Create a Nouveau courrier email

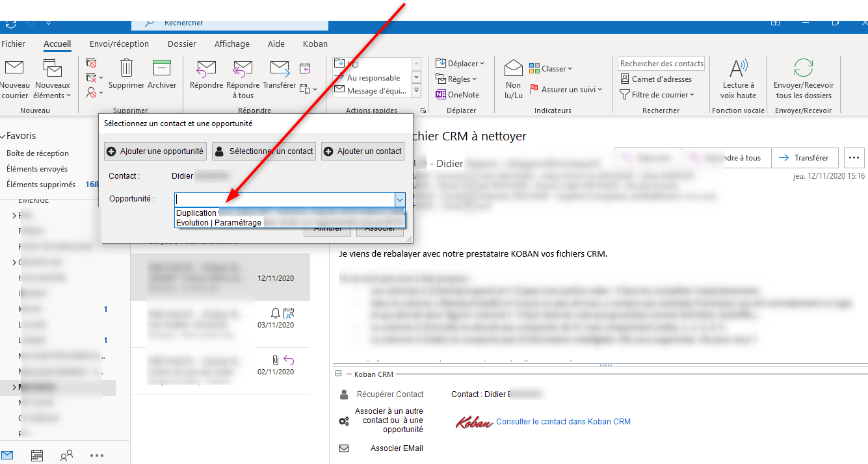14,80
